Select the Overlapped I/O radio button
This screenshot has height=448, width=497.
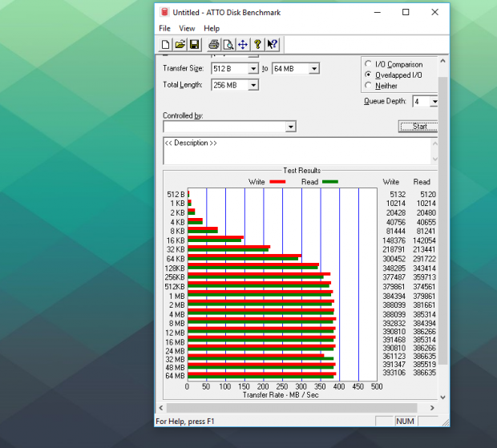pyautogui.click(x=369, y=75)
